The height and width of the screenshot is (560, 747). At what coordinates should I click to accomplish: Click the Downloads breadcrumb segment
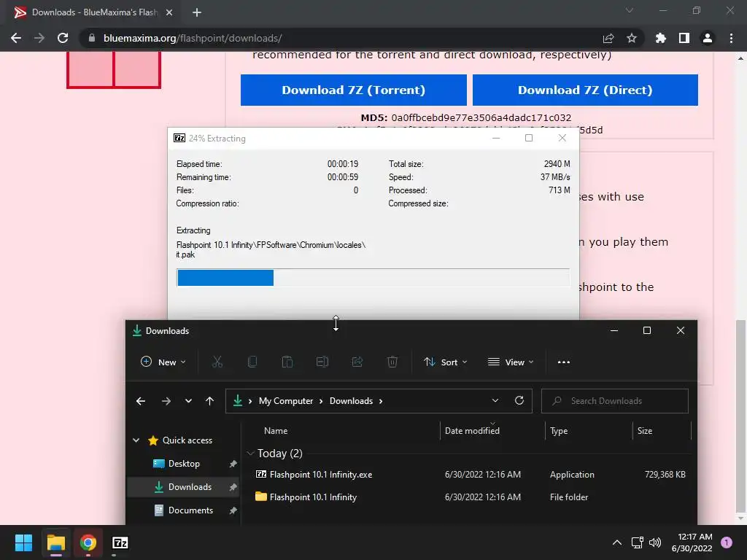(x=351, y=401)
